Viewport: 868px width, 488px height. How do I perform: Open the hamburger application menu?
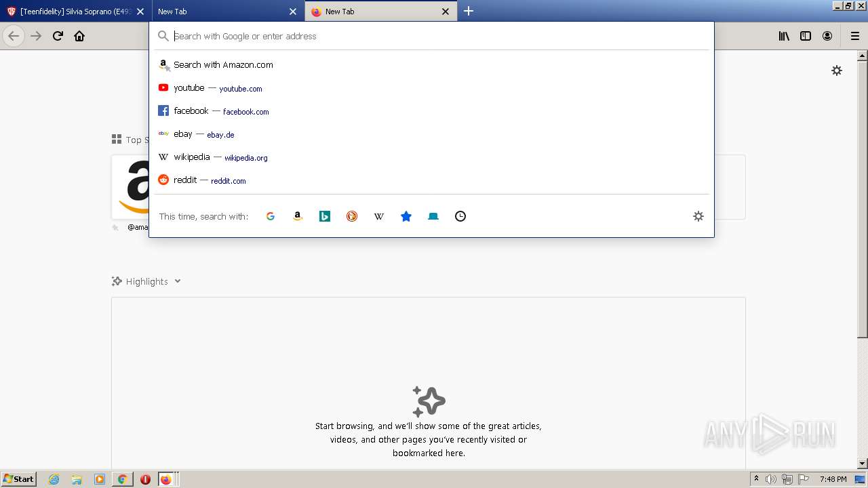point(855,36)
